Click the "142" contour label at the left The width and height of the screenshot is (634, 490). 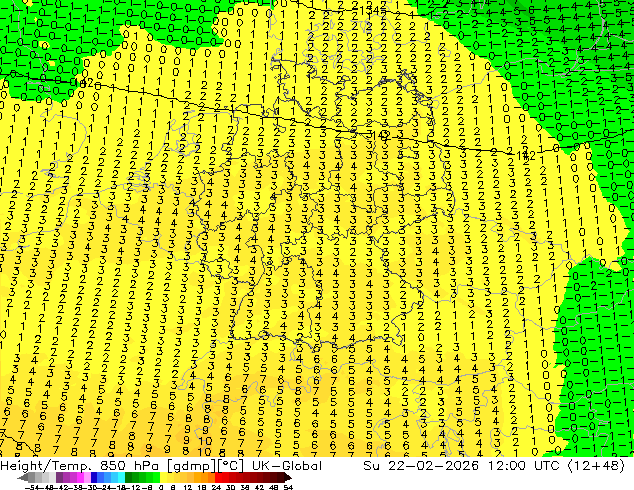85,83
